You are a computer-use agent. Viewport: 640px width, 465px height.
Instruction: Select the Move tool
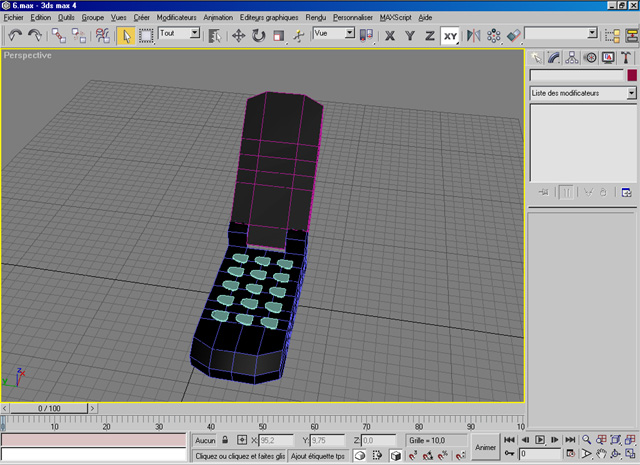point(239,35)
